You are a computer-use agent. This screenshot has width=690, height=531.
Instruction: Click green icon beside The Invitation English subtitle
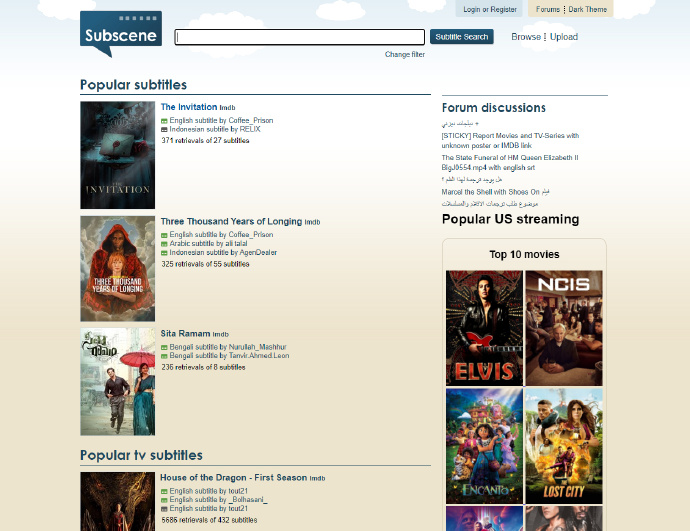pos(164,121)
